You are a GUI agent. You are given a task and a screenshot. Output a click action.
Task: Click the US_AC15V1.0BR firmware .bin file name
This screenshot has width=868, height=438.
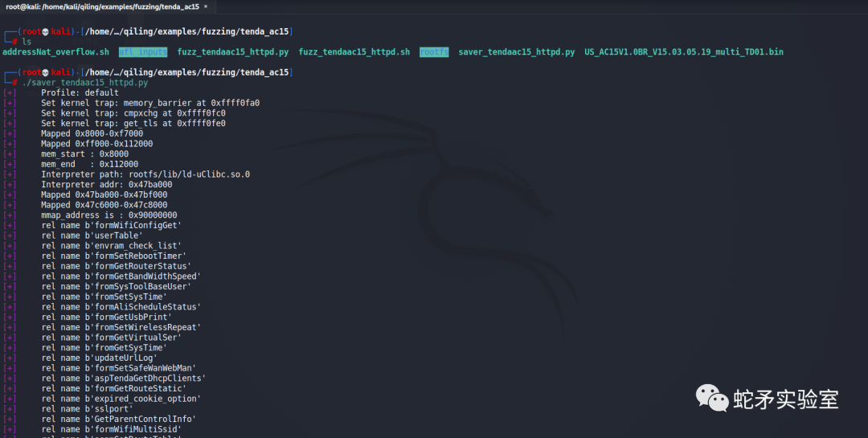point(683,52)
